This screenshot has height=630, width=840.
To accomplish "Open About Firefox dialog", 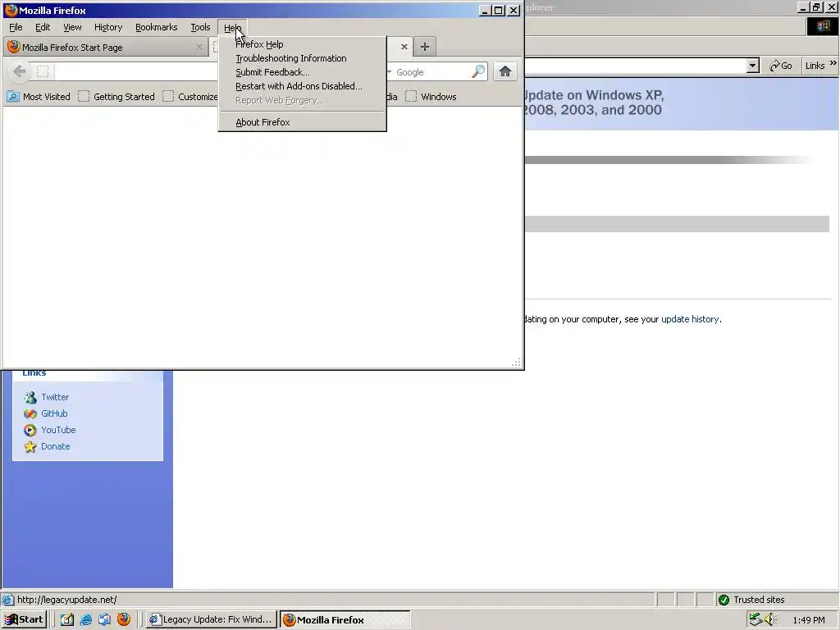I will 262,122.
